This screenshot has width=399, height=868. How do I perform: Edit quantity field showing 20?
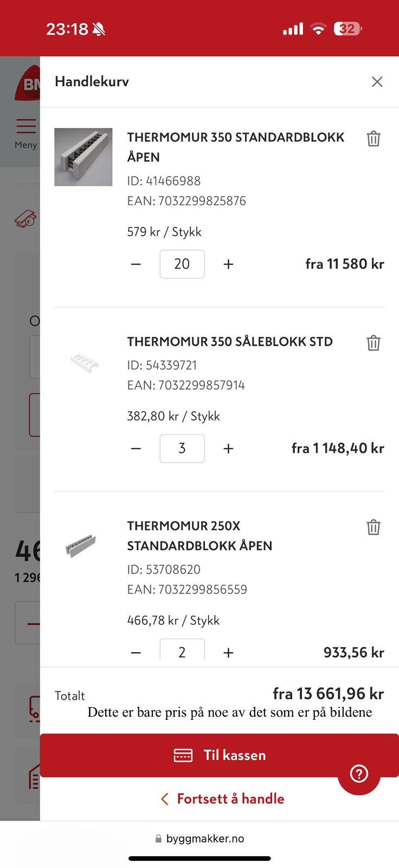click(182, 264)
